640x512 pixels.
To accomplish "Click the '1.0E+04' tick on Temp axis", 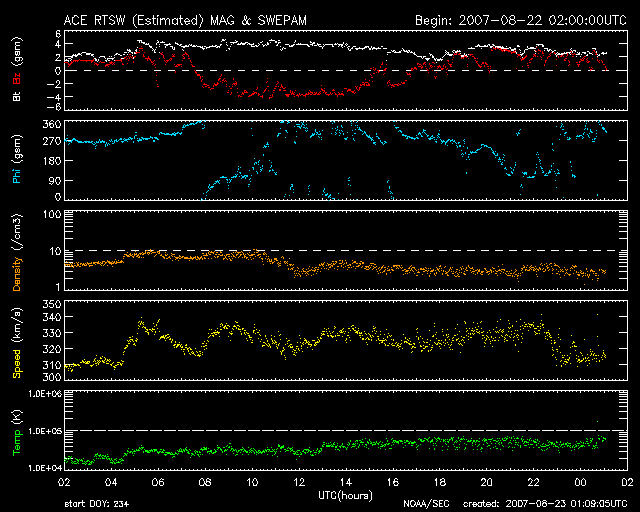I will (45, 468).
